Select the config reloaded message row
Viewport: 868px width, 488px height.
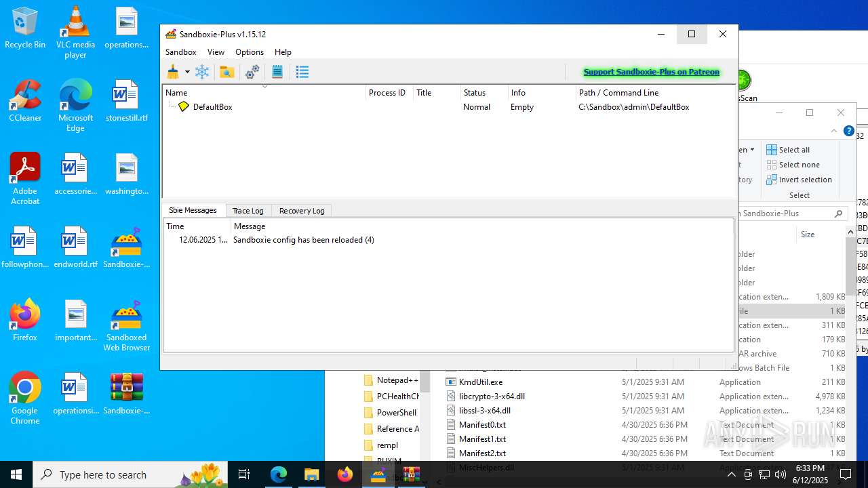coord(448,240)
